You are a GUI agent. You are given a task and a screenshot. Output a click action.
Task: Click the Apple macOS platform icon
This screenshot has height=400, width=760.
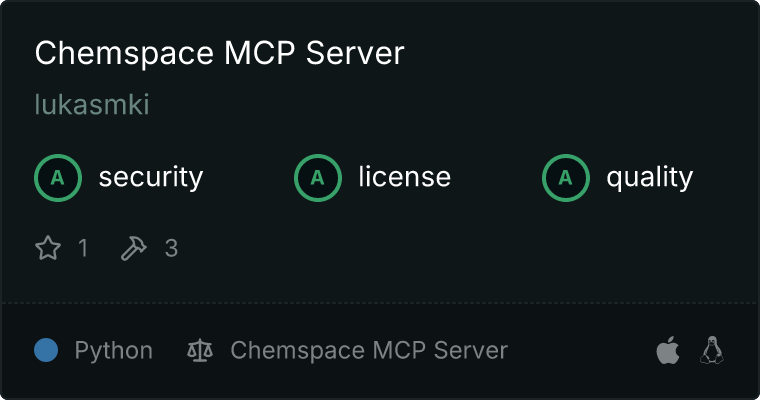point(668,350)
